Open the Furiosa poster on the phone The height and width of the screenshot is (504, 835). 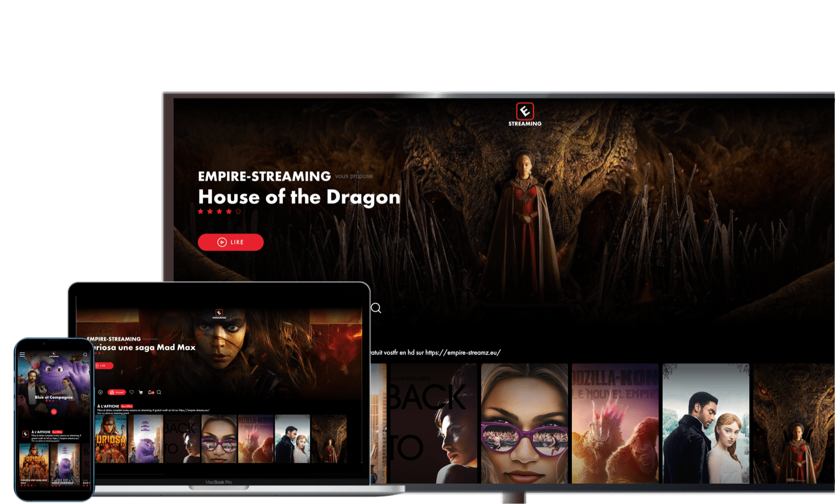point(34,465)
